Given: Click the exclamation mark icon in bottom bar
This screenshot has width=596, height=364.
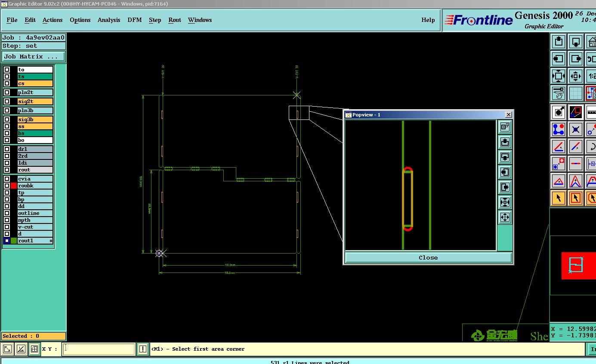Looking at the screenshot, I should click(142, 349).
